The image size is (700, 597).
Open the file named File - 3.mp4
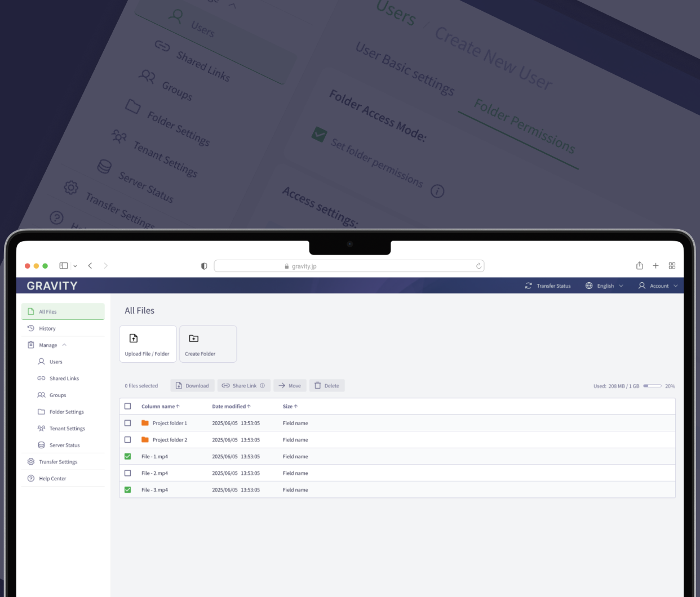[x=154, y=490]
